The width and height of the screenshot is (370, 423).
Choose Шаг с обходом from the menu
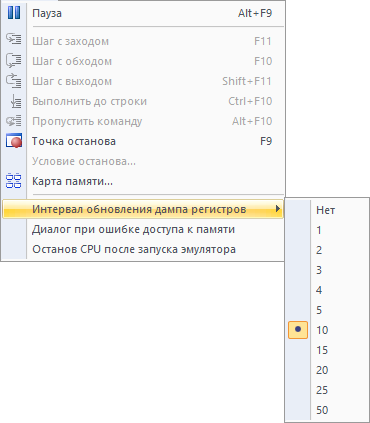[143, 61]
